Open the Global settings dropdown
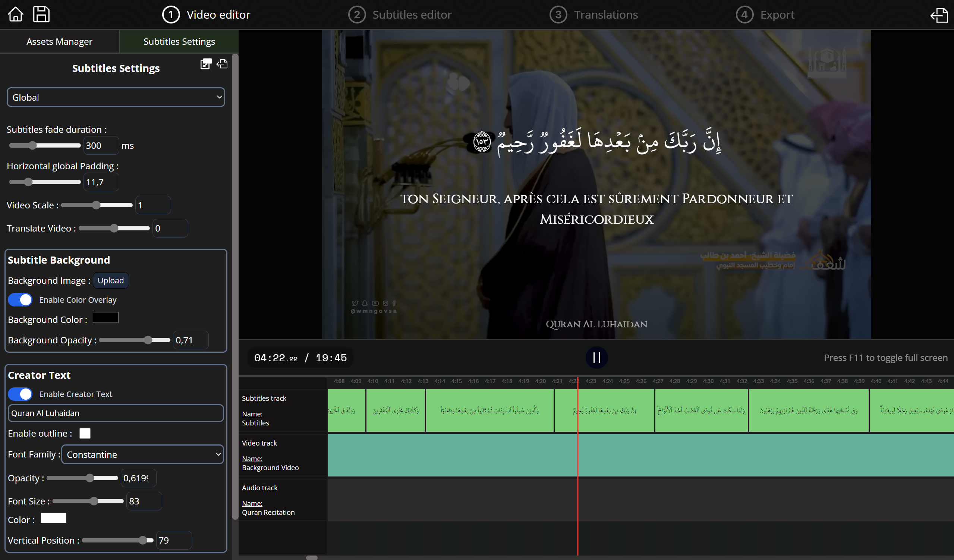The height and width of the screenshot is (560, 954). 116,97
